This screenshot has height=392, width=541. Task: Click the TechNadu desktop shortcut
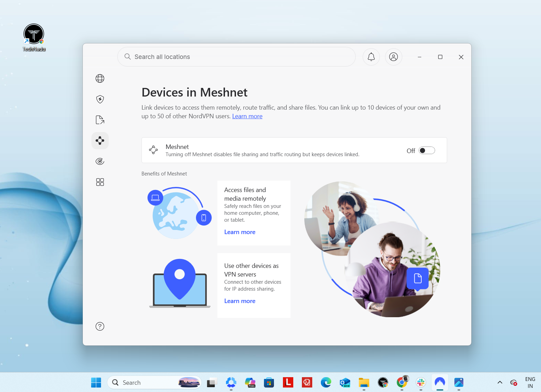[x=34, y=38]
